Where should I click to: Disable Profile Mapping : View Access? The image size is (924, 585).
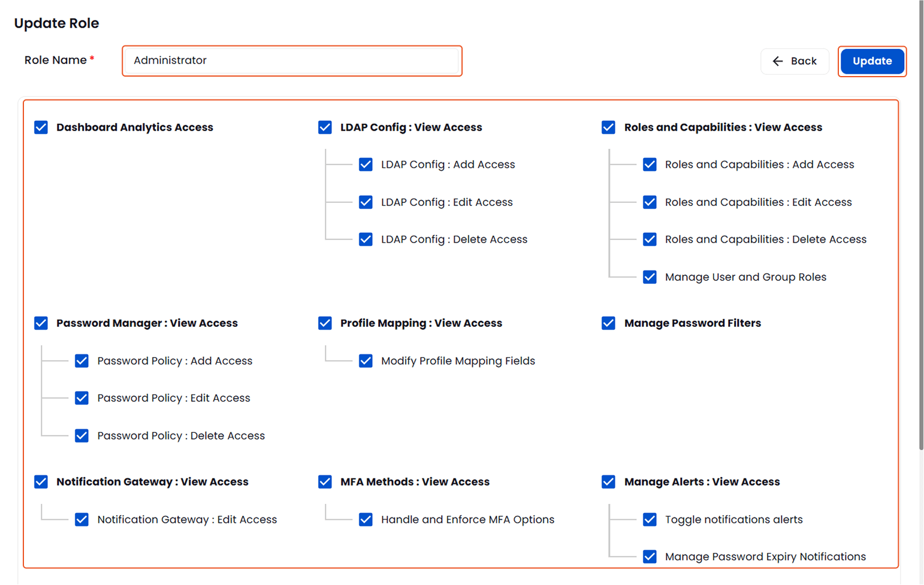[324, 323]
